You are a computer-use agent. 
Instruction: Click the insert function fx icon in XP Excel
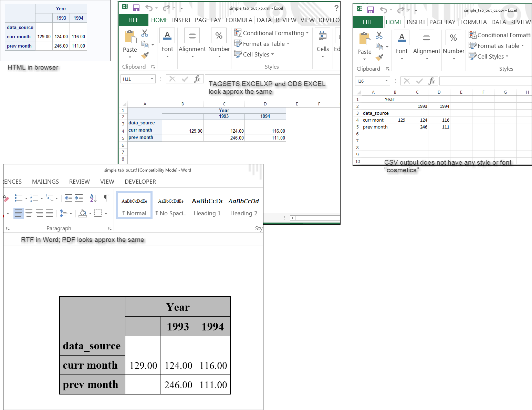[197, 79]
